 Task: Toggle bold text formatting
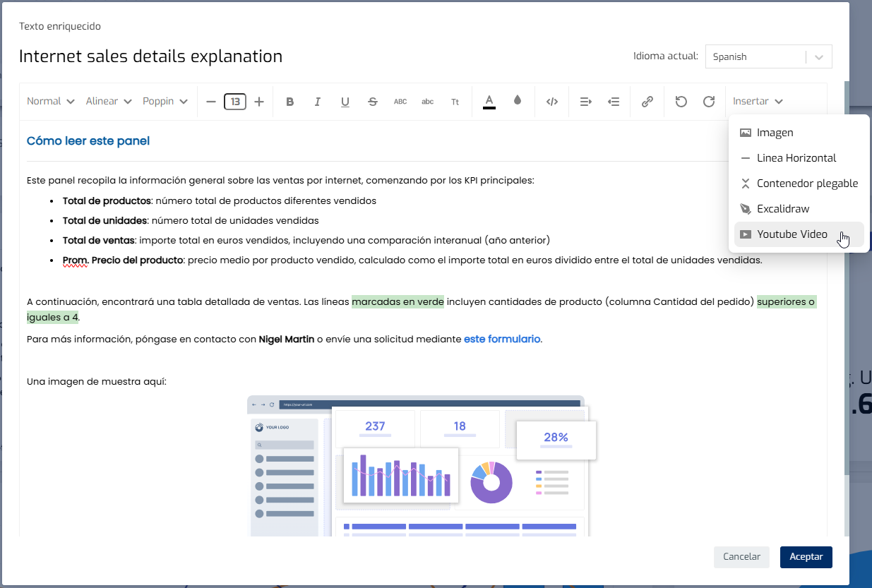coord(289,101)
